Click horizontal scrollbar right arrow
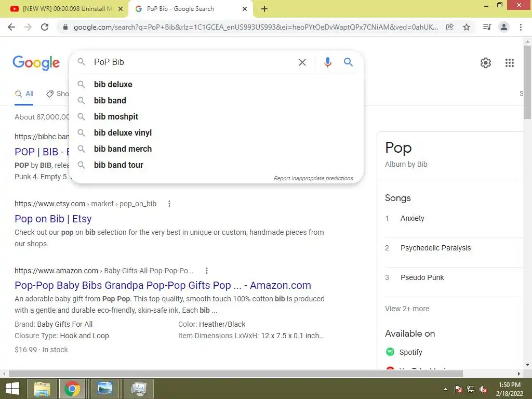 pyautogui.click(x=519, y=374)
